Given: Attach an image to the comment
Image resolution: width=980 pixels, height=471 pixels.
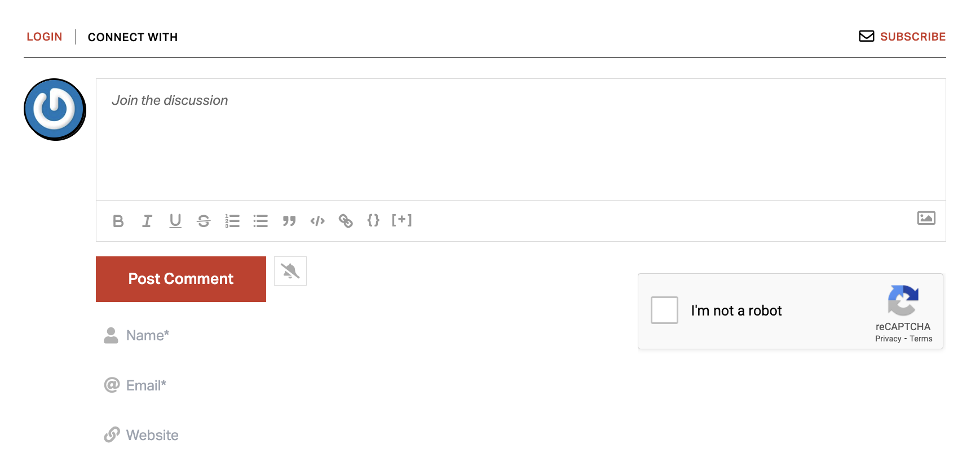Looking at the screenshot, I should (926, 218).
